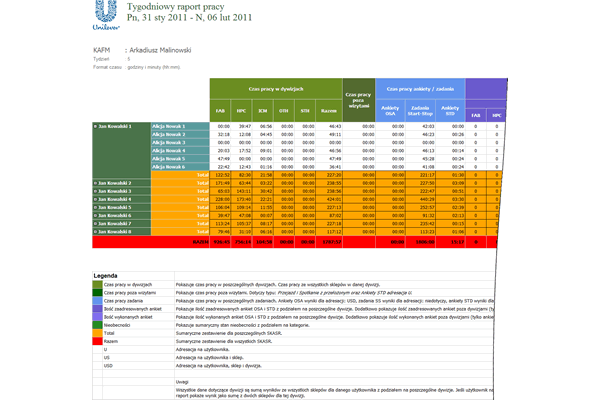Click the Unilever logo
This screenshot has width=600, height=400.
point(106,15)
